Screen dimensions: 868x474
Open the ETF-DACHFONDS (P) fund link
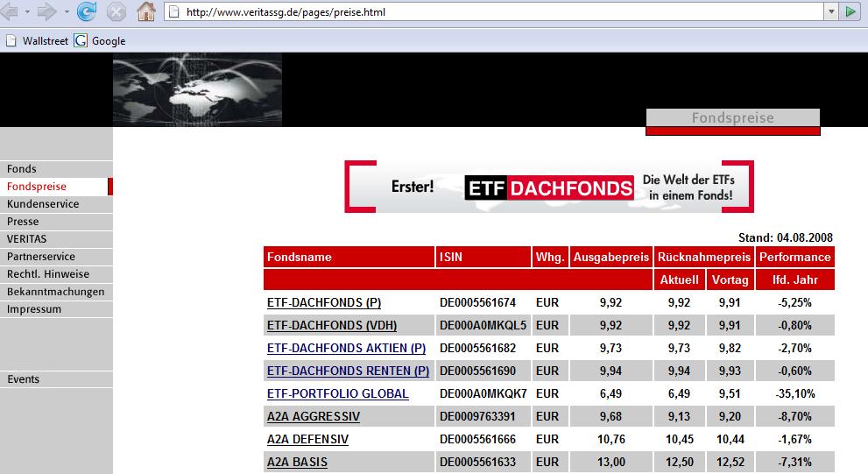(324, 303)
